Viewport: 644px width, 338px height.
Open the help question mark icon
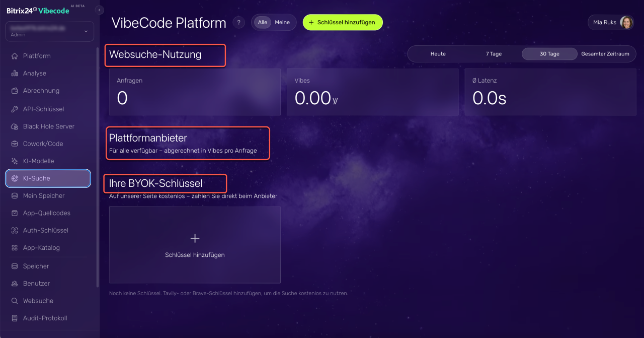(x=238, y=23)
